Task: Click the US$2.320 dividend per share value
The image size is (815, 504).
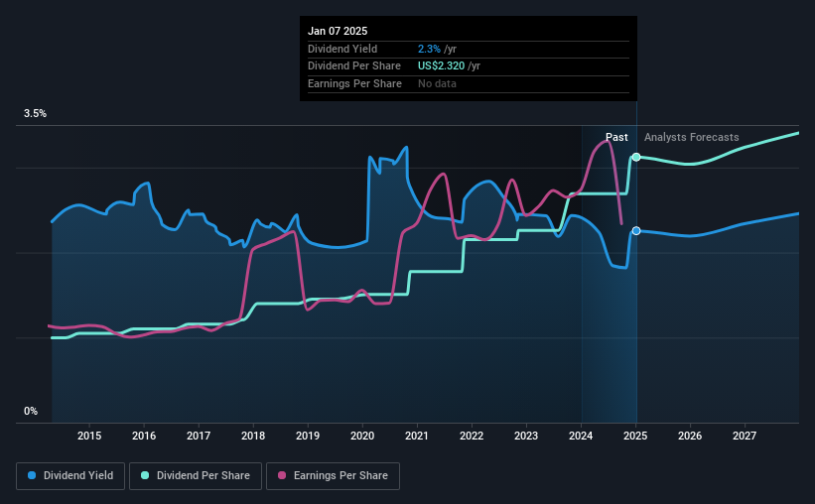Action: [x=442, y=66]
